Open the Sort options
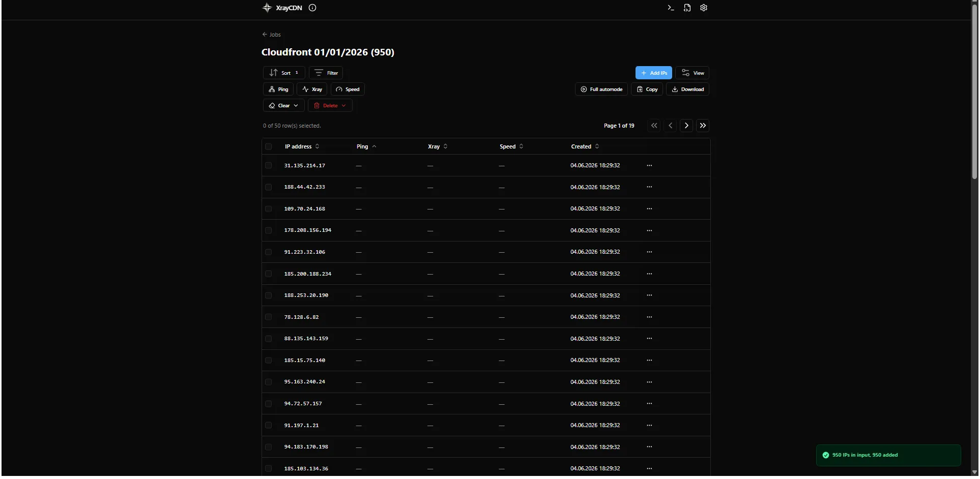 click(x=284, y=73)
